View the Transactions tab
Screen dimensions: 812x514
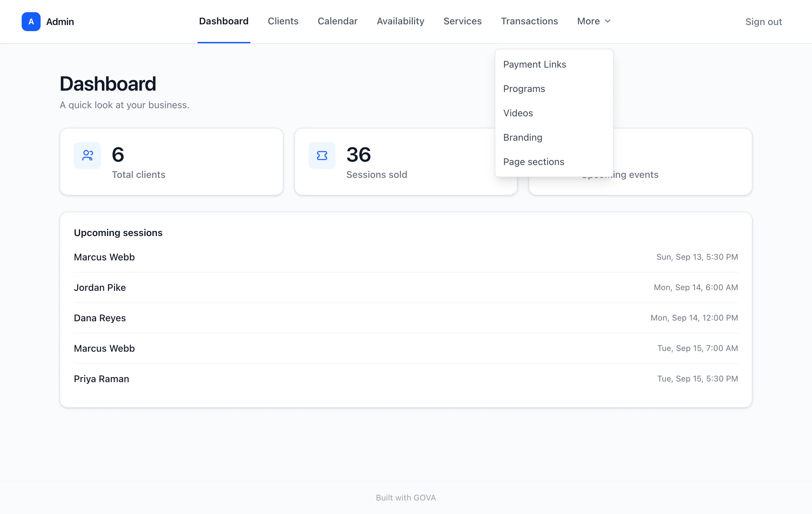point(529,21)
